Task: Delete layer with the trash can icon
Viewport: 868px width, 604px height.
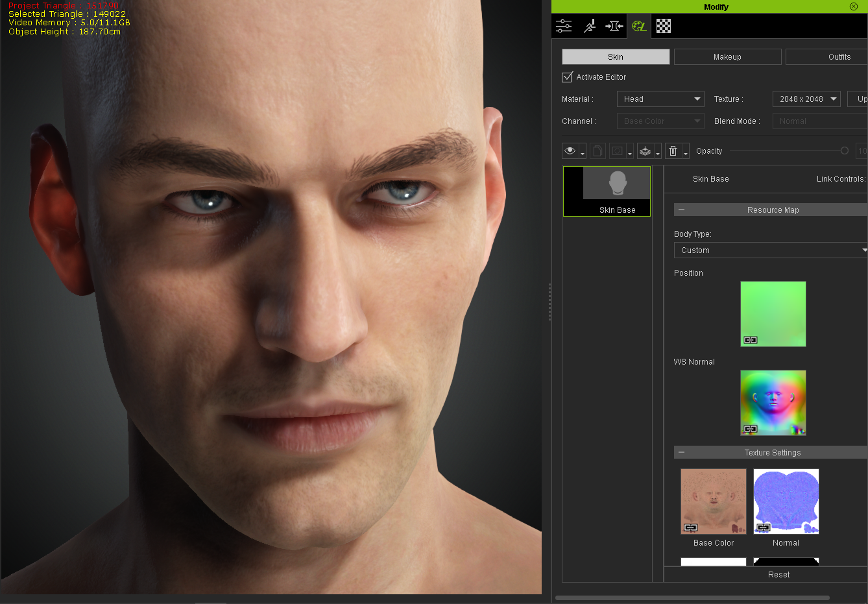Action: coord(673,151)
